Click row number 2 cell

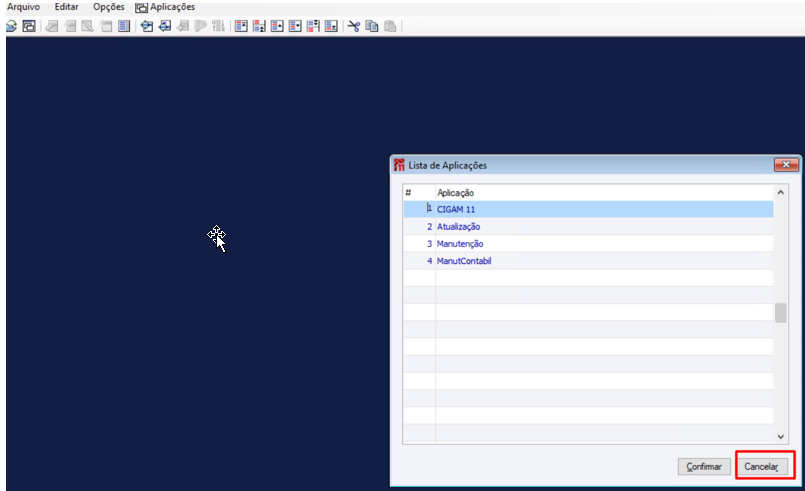(x=419, y=226)
